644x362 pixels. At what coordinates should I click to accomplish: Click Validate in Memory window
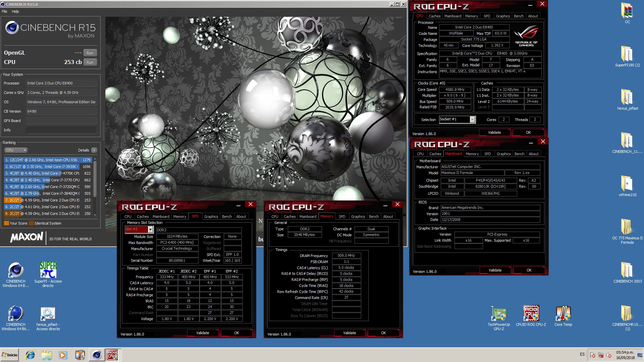tap(350, 333)
